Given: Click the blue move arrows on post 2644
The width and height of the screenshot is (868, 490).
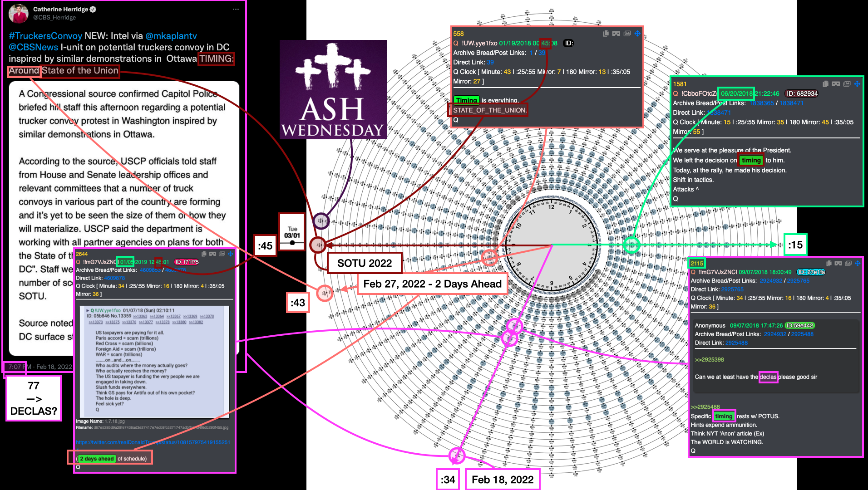Looking at the screenshot, I should (231, 254).
